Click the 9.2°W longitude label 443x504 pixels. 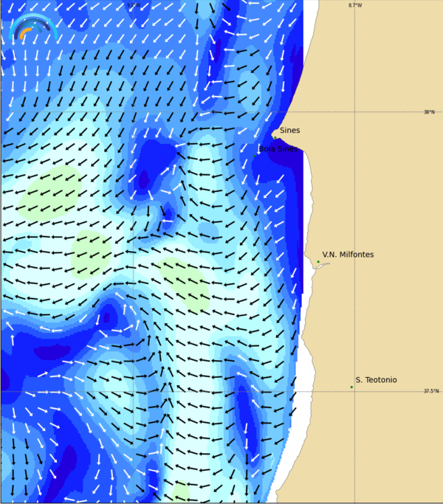(x=133, y=5)
